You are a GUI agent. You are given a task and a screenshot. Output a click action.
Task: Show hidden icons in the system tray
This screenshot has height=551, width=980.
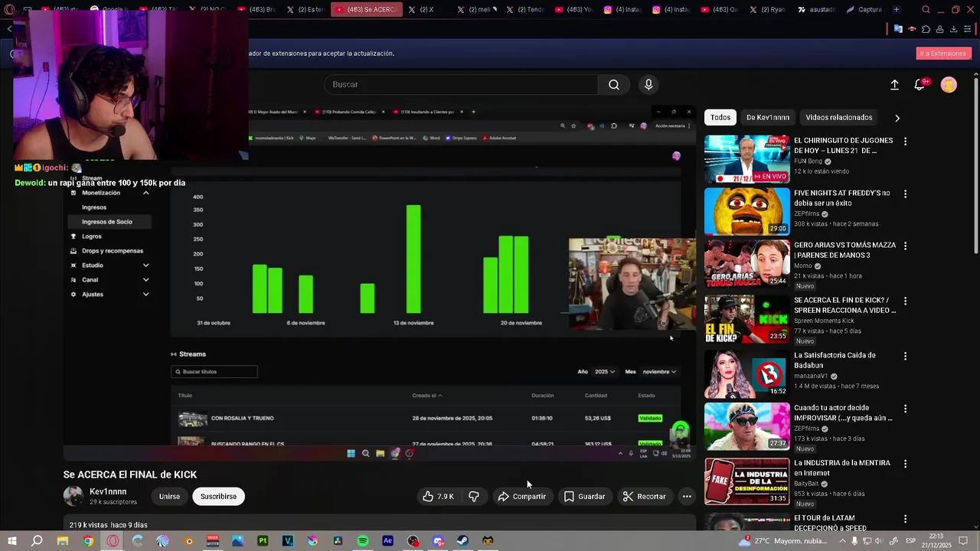click(x=843, y=541)
